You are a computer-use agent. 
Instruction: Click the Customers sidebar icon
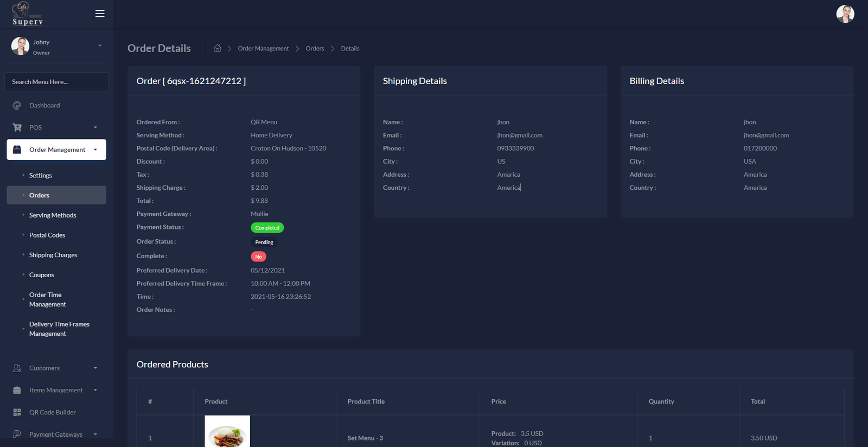(17, 368)
